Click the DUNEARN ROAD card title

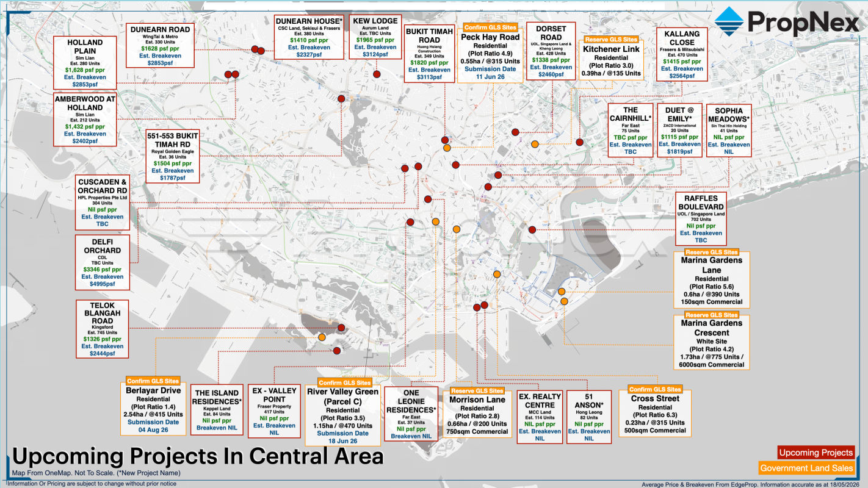point(161,29)
